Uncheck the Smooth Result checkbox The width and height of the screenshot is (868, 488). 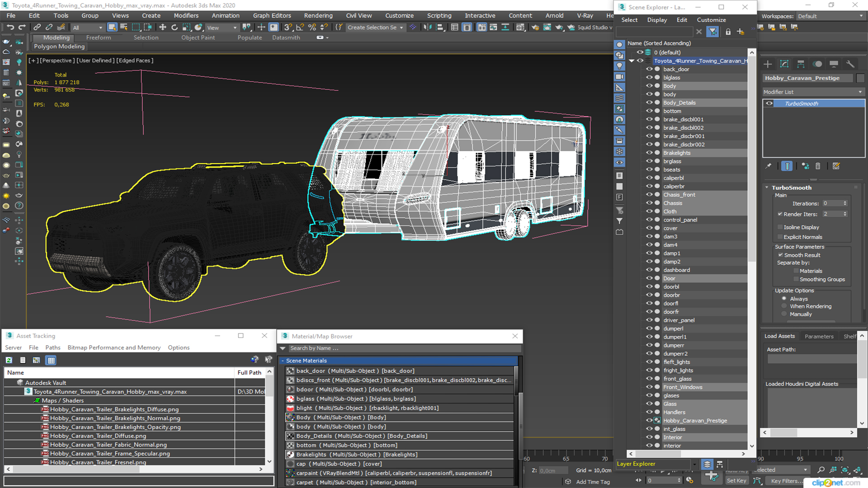click(781, 255)
